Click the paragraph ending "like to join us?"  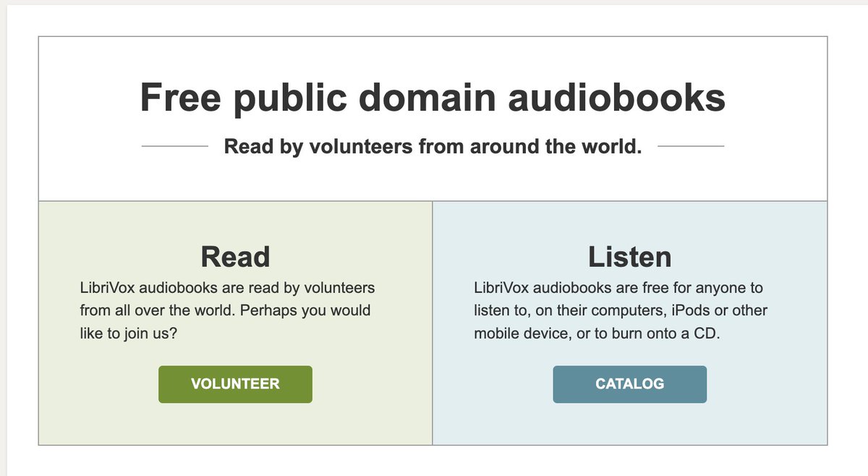point(227,311)
